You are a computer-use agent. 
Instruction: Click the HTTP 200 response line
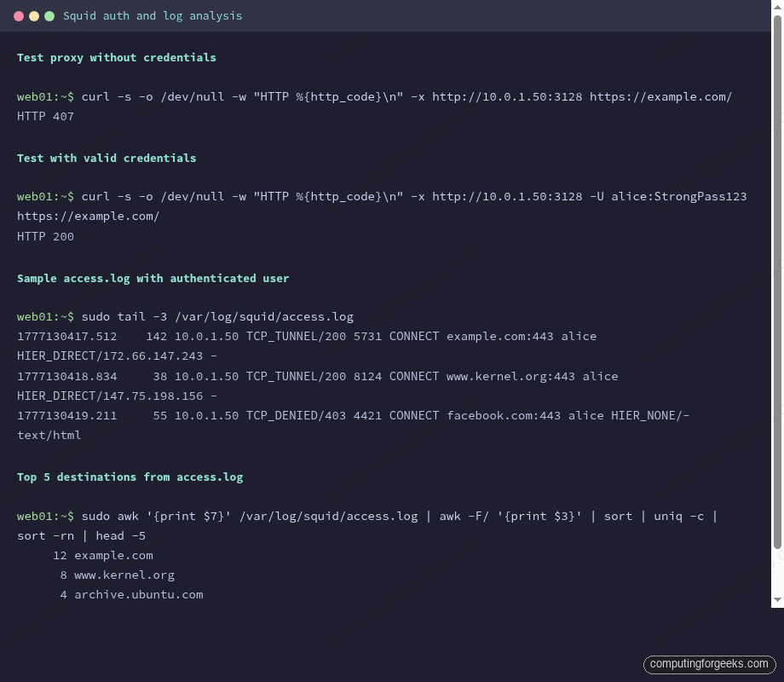45,236
